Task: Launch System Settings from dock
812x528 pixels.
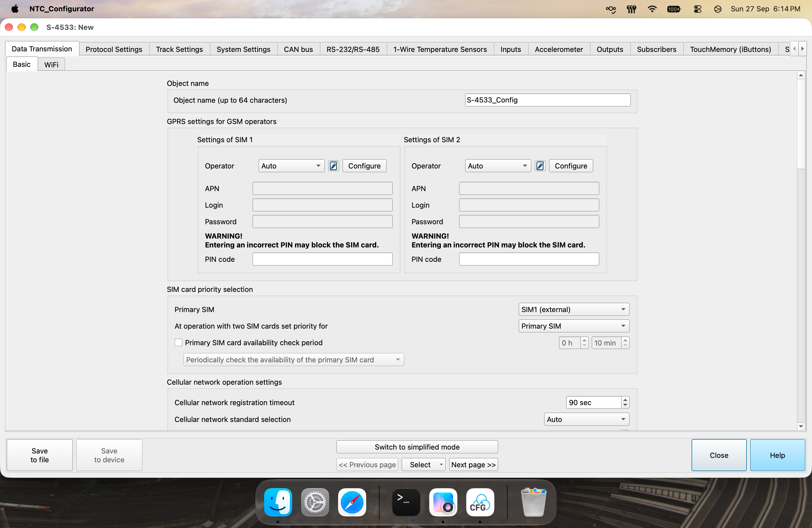Action: click(315, 502)
